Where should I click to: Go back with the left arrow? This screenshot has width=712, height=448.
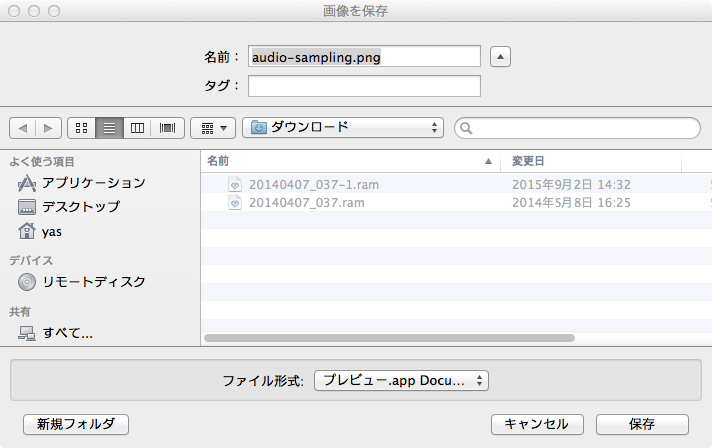point(23,128)
